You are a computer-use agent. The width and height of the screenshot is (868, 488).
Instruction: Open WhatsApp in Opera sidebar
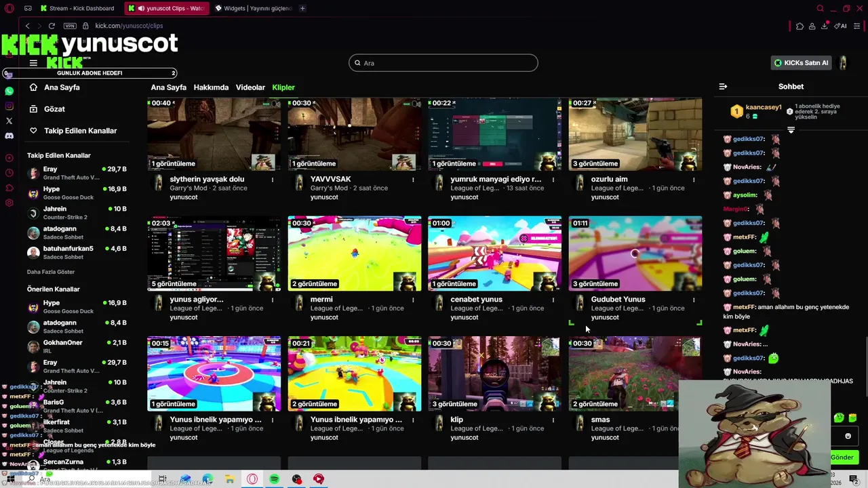point(9,91)
